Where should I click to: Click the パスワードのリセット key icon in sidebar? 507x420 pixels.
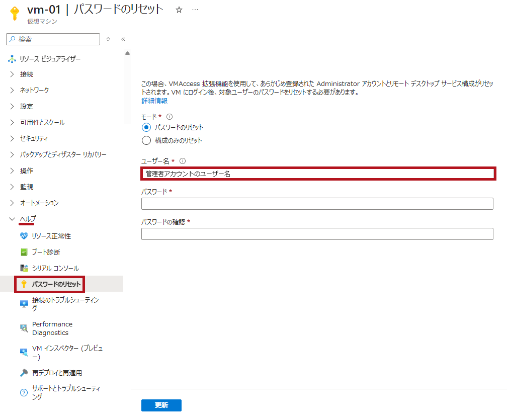click(24, 284)
